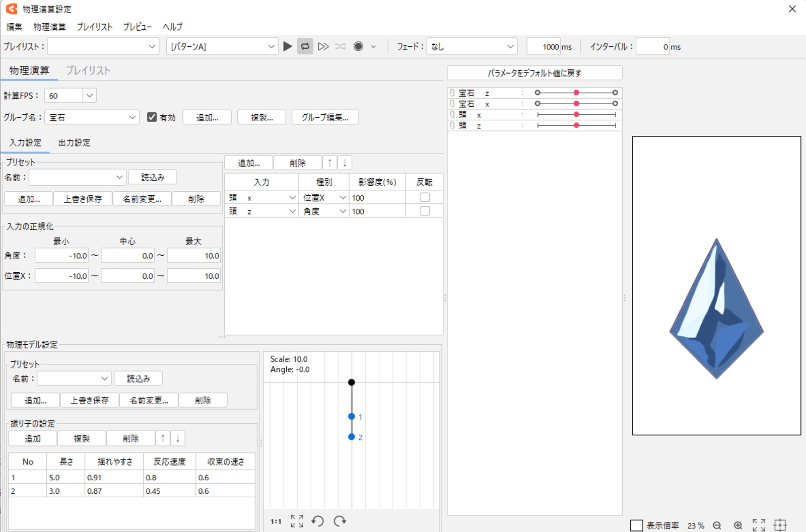806x532 pixels.
Task: Click the パラメータをデフォルト値に戻す button
Action: (x=534, y=73)
